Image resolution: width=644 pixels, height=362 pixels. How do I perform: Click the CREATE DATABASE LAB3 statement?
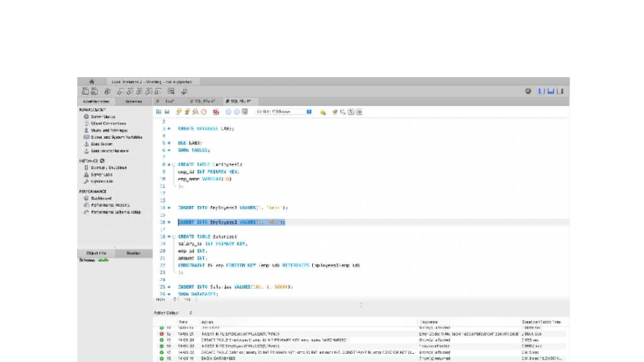coord(205,128)
